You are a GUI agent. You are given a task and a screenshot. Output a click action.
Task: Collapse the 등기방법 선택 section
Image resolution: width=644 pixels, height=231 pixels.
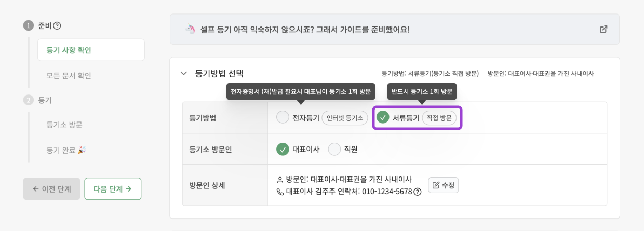pyautogui.click(x=183, y=73)
